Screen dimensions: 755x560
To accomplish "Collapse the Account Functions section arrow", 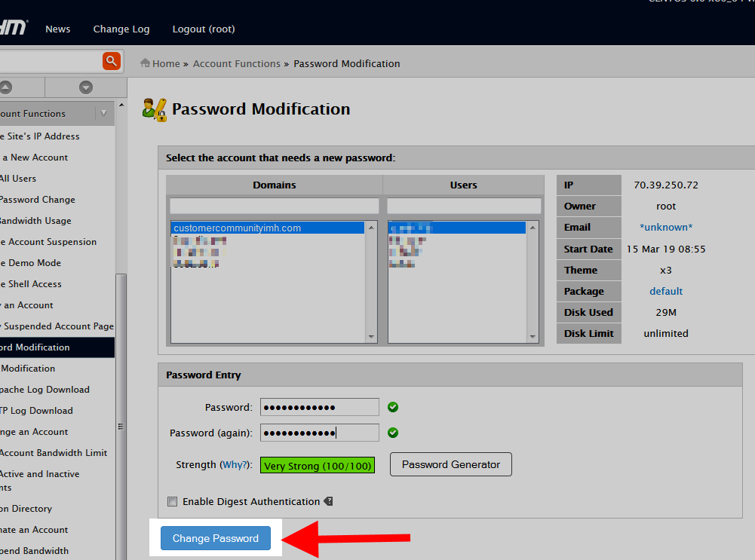I will tap(103, 114).
